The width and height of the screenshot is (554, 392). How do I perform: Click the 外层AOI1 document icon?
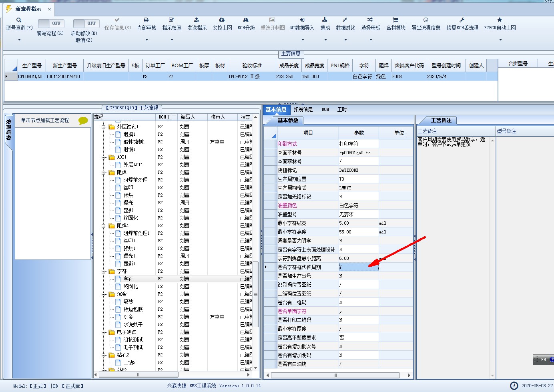pos(118,165)
